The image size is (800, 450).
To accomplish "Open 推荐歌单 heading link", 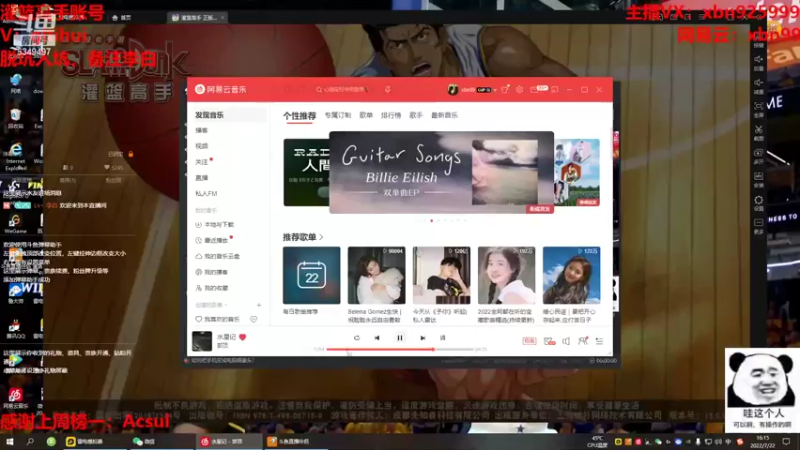I will tap(303, 237).
